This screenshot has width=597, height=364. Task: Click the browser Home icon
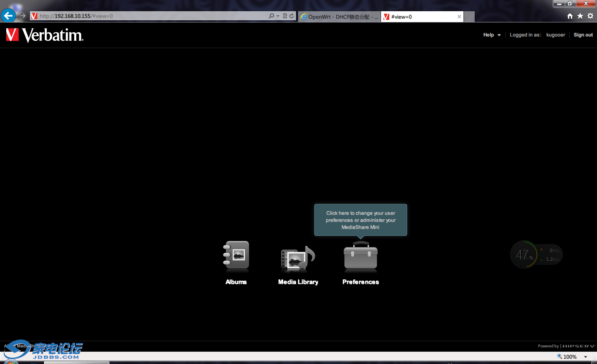(570, 16)
